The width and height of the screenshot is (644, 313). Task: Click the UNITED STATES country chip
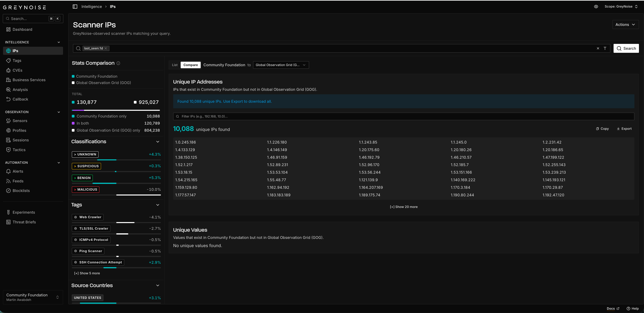(x=87, y=298)
